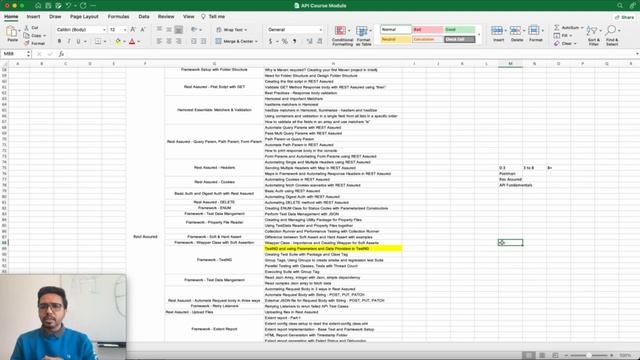Click the search magnifier in title bar
The image size is (640, 360).
point(620,6)
